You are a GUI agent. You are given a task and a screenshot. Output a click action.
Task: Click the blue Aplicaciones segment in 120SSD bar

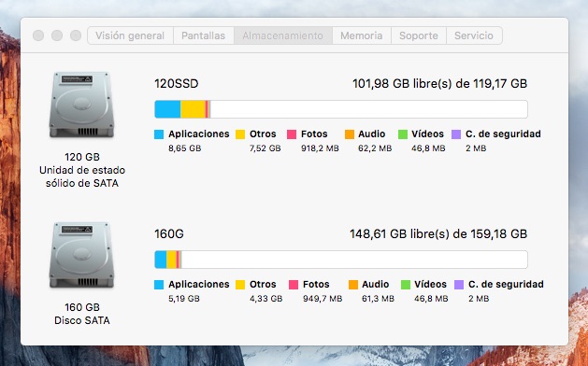(x=167, y=109)
